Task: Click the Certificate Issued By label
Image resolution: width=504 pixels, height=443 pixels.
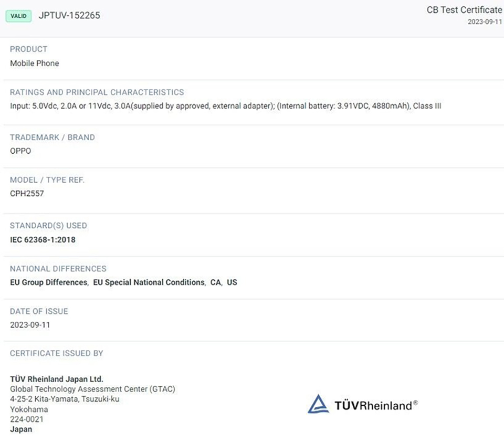Action: point(57,353)
